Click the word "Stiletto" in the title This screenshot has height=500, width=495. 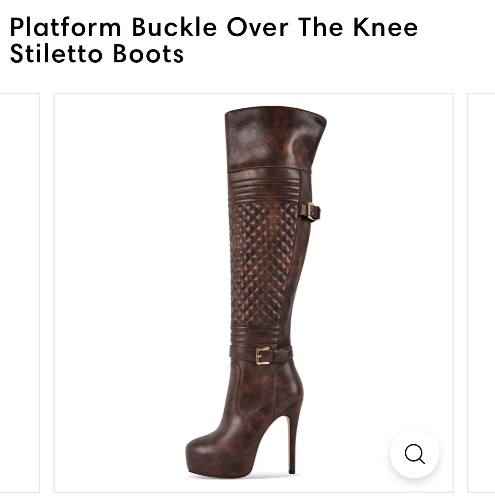(x=56, y=53)
